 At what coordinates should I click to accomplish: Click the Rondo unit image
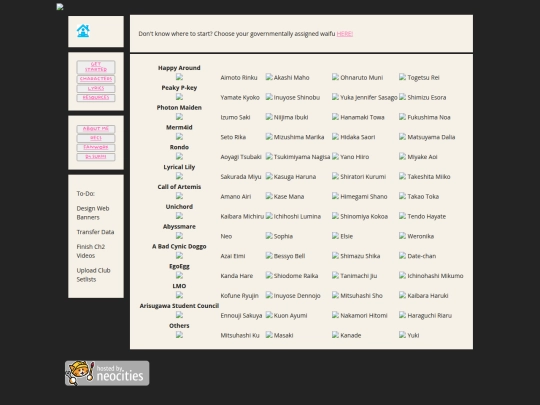179,156
